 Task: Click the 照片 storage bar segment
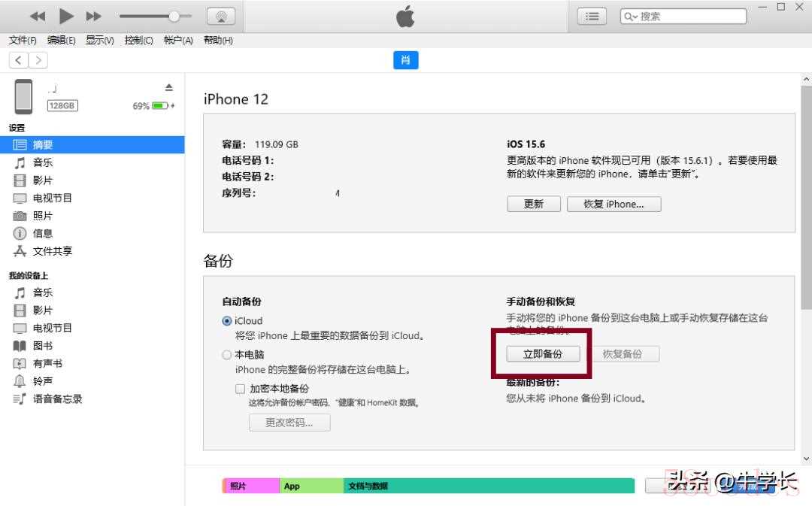(x=251, y=486)
